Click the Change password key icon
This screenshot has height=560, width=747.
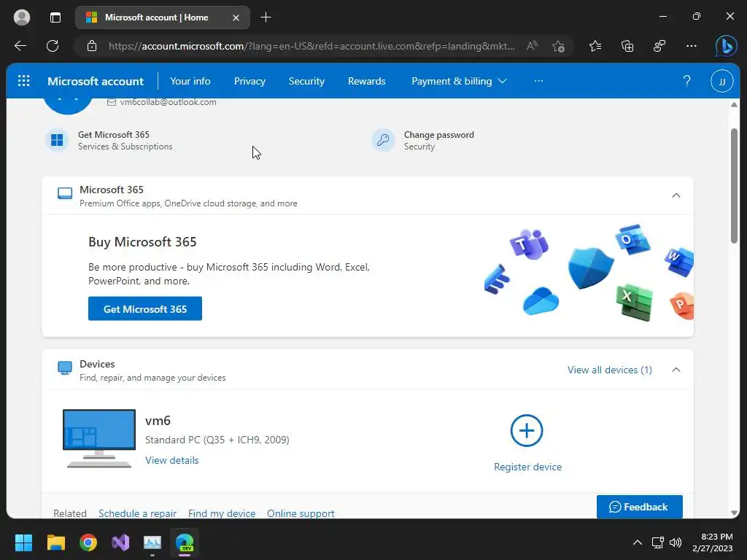pos(383,140)
